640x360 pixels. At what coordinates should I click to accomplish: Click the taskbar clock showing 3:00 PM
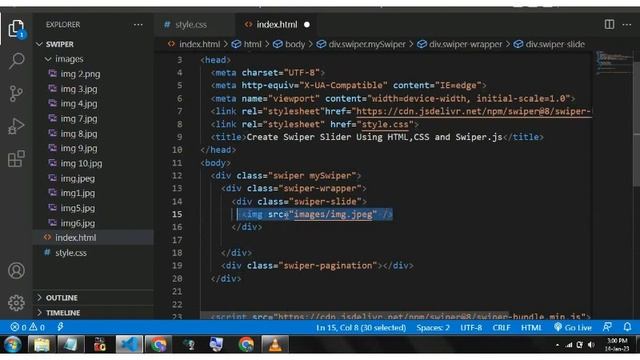[x=617, y=345]
